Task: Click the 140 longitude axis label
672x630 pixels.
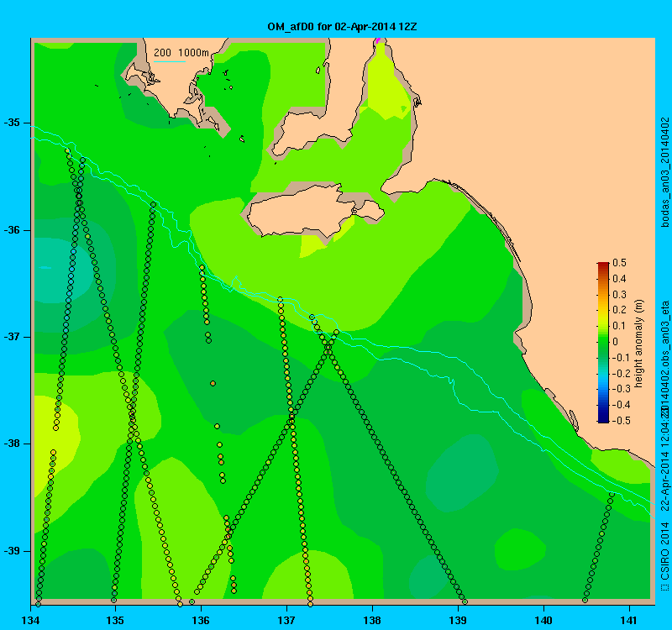Action: 543,621
